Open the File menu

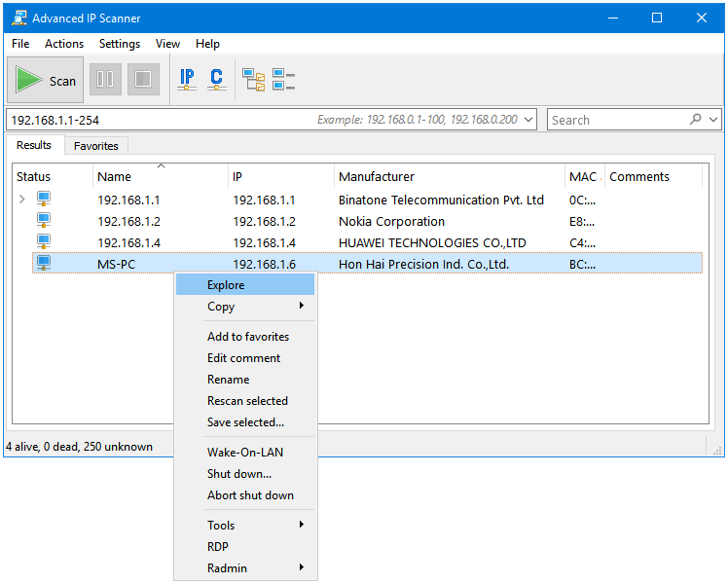[x=20, y=44]
